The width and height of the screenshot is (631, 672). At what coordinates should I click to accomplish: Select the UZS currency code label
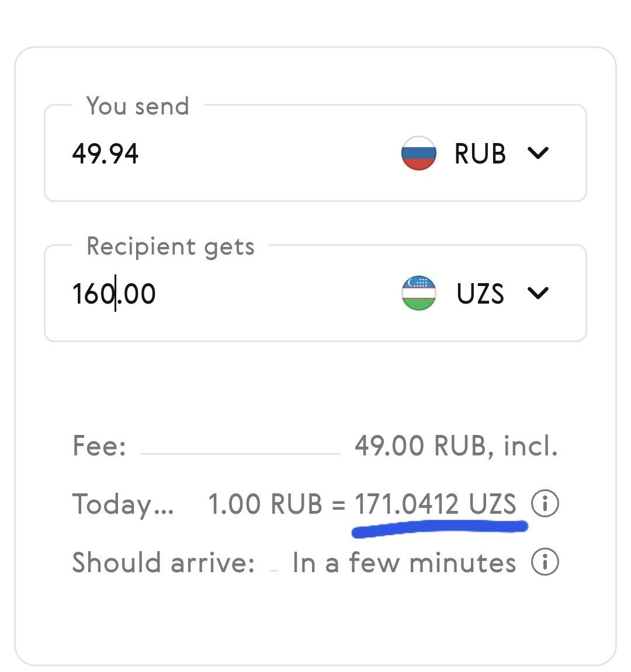pyautogui.click(x=480, y=294)
